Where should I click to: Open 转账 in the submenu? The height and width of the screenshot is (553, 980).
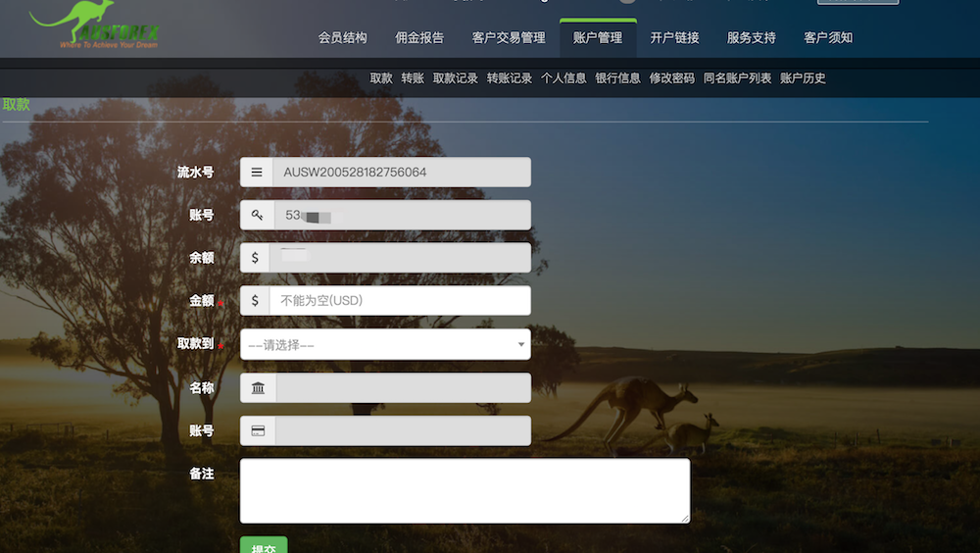point(413,78)
